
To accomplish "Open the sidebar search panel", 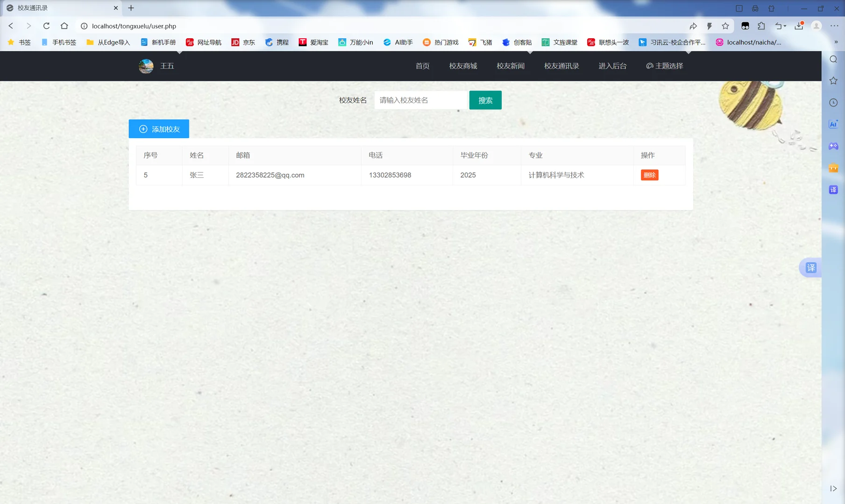I will [x=833, y=59].
